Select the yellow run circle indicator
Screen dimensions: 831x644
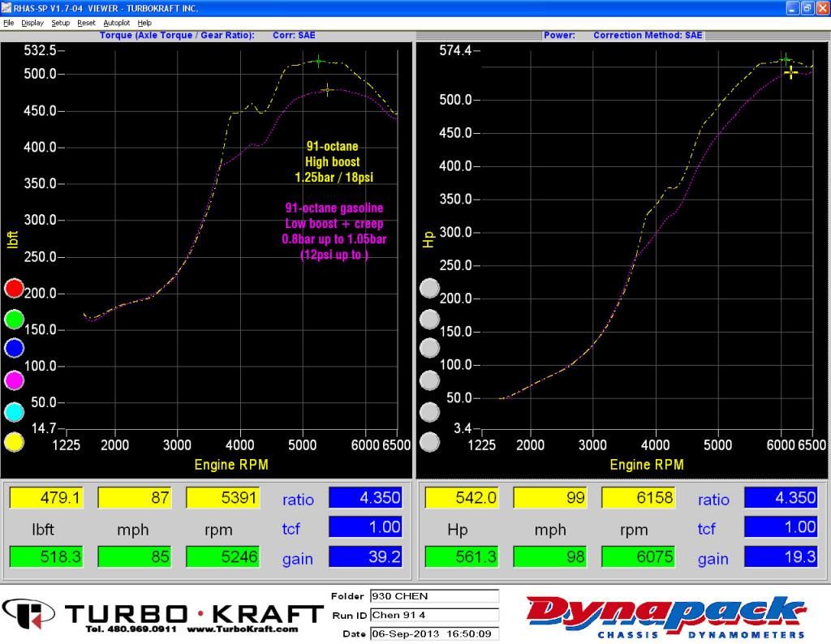click(x=14, y=442)
